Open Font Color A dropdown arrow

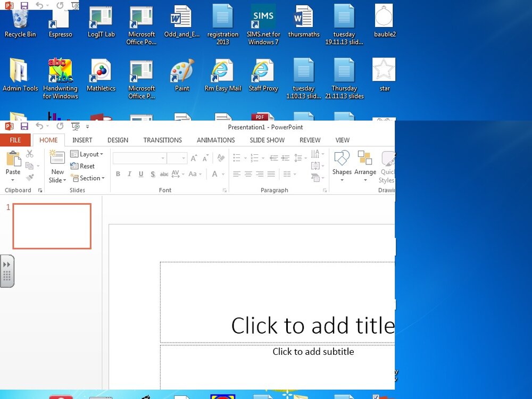coord(223,174)
